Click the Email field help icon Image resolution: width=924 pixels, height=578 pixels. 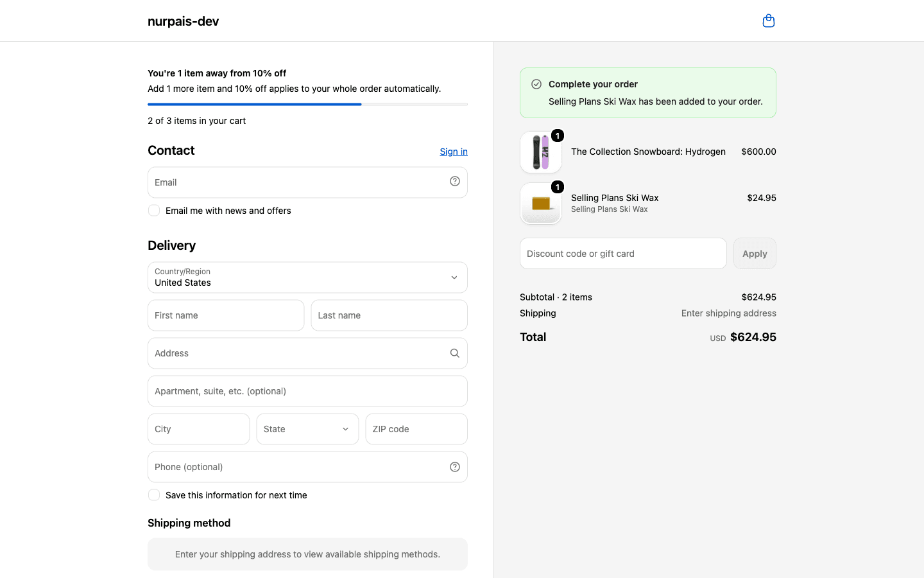(x=455, y=181)
